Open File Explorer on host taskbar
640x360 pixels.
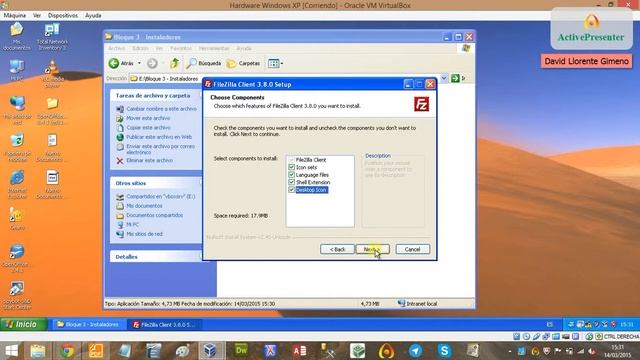(x=38, y=351)
